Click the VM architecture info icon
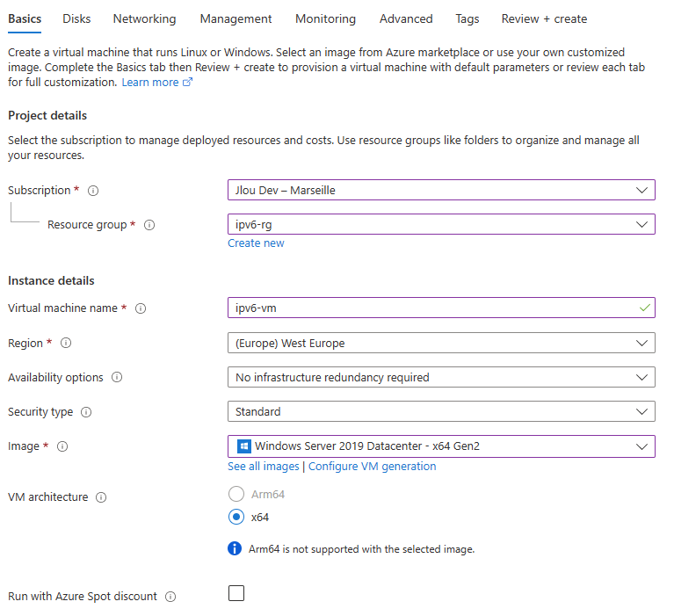 101,497
